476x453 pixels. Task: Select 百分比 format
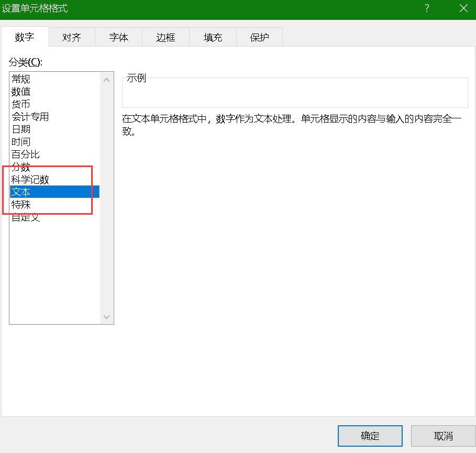pyautogui.click(x=54, y=154)
